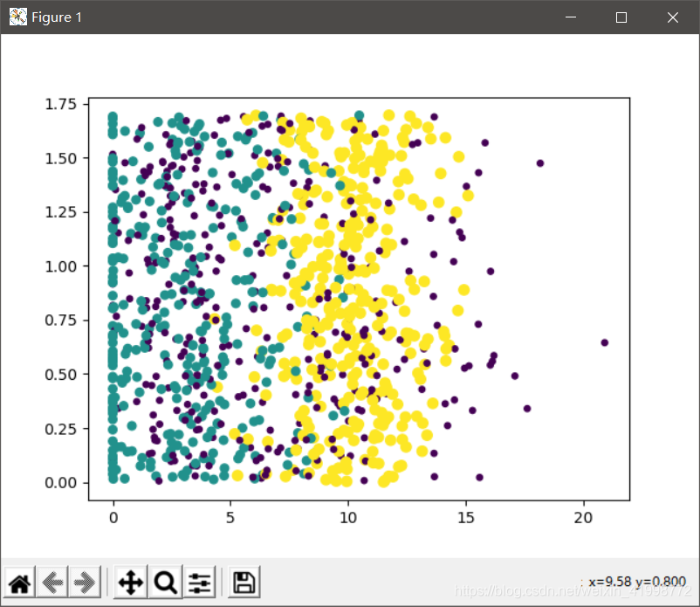Go forward to the next view
The height and width of the screenshot is (607, 700).
click(x=85, y=582)
